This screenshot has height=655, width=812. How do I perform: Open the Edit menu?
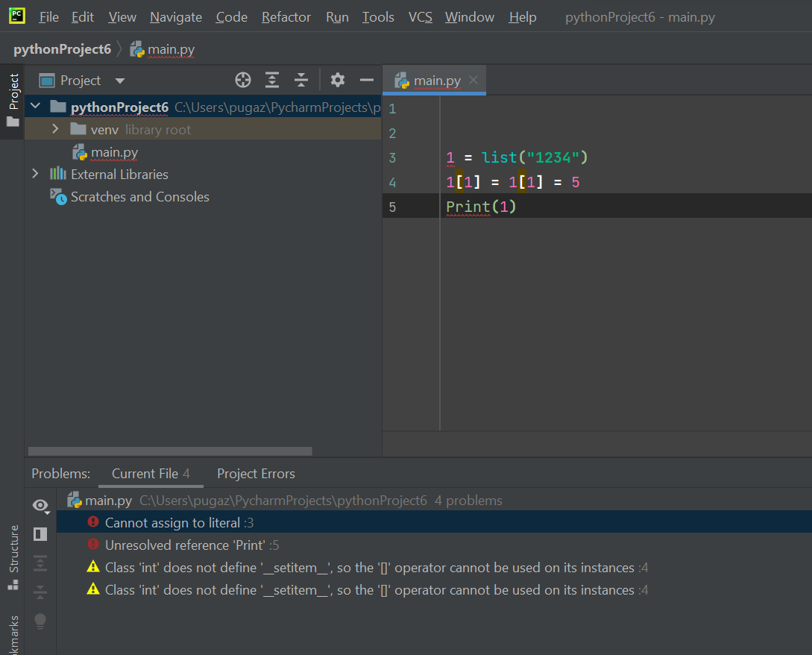click(x=82, y=17)
